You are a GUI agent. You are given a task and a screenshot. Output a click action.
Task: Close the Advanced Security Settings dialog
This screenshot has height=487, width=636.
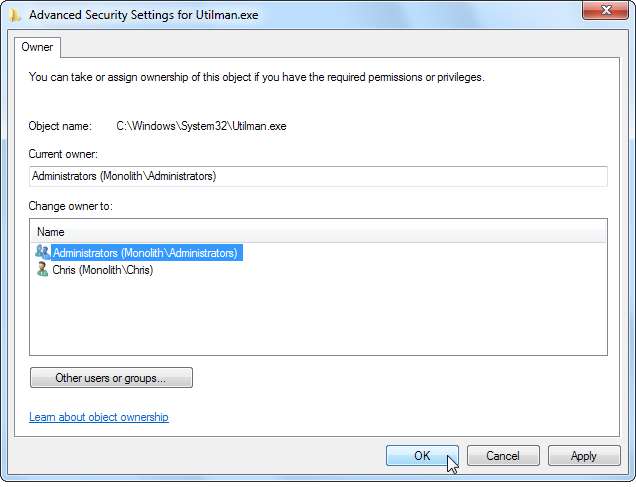pyautogui.click(x=606, y=11)
